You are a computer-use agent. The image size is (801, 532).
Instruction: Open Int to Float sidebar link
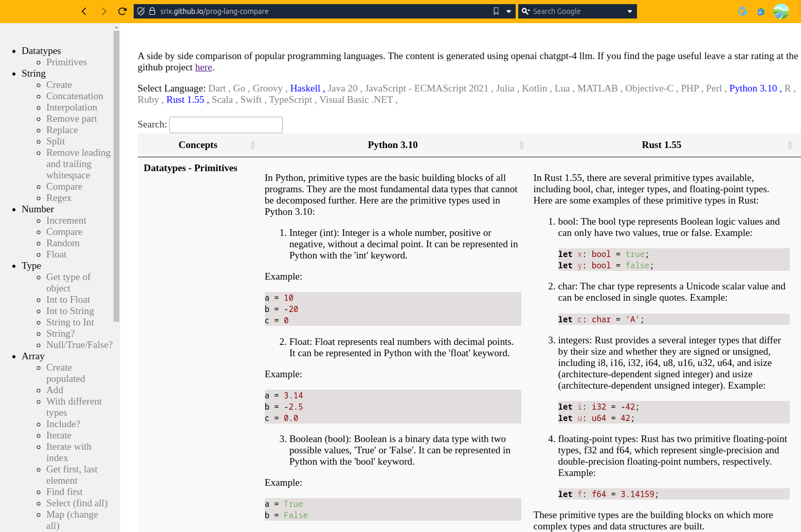(68, 300)
